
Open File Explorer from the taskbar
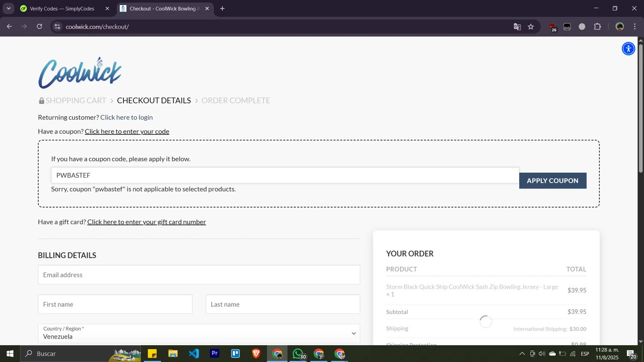173,354
